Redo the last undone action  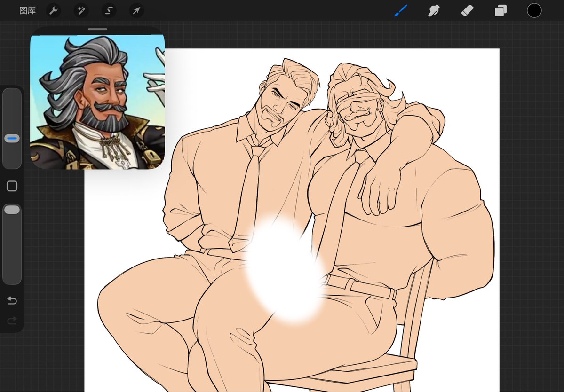(x=12, y=320)
